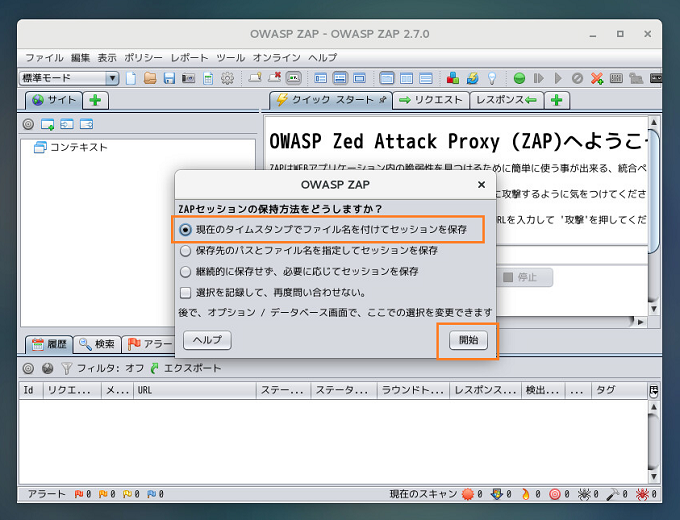Switch to the 検索 tab

tap(97, 344)
